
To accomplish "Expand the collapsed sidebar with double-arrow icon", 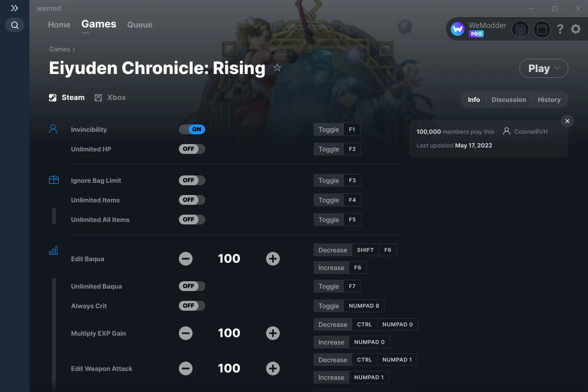I will click(14, 8).
